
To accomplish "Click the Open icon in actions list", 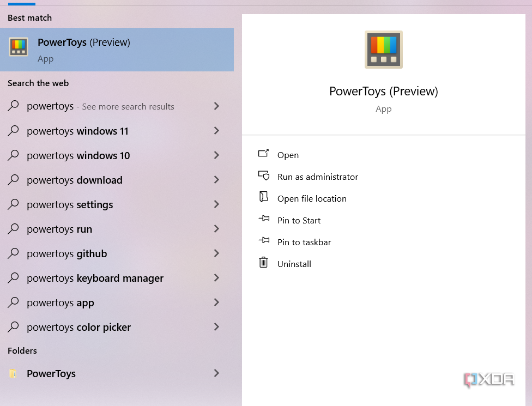I will 264,154.
